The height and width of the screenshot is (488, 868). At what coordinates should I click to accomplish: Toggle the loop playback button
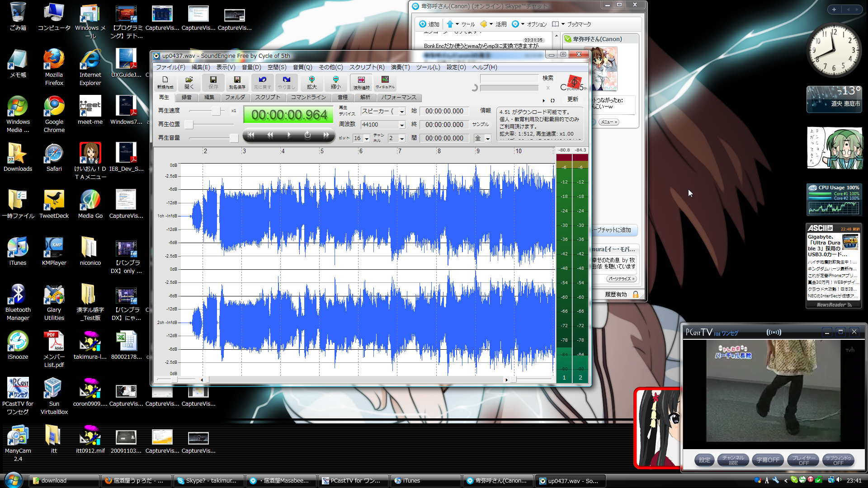(x=307, y=135)
